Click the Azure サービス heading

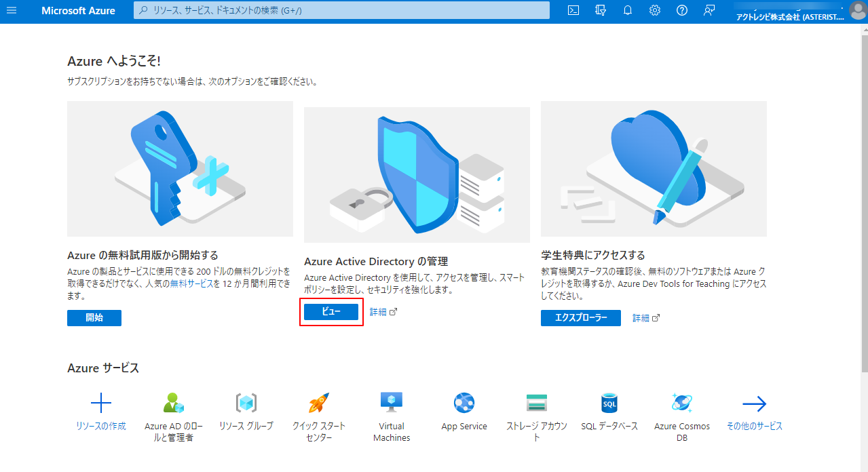(x=103, y=368)
